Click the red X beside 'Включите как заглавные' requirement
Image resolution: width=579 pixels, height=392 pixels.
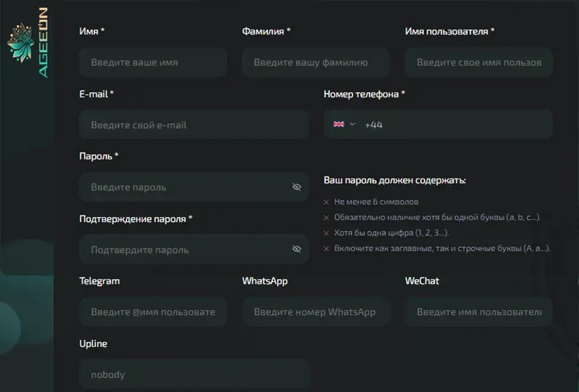point(326,248)
